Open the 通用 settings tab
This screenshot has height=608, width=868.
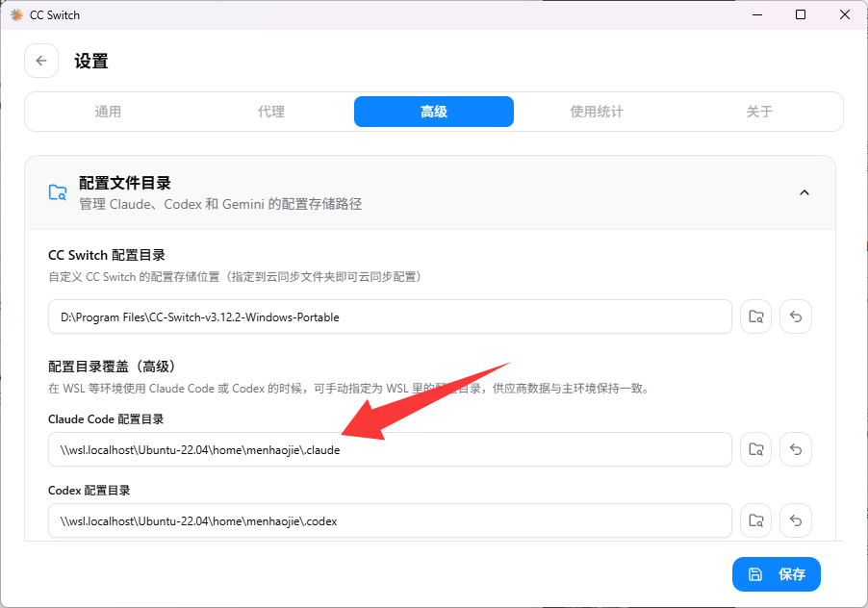108,112
